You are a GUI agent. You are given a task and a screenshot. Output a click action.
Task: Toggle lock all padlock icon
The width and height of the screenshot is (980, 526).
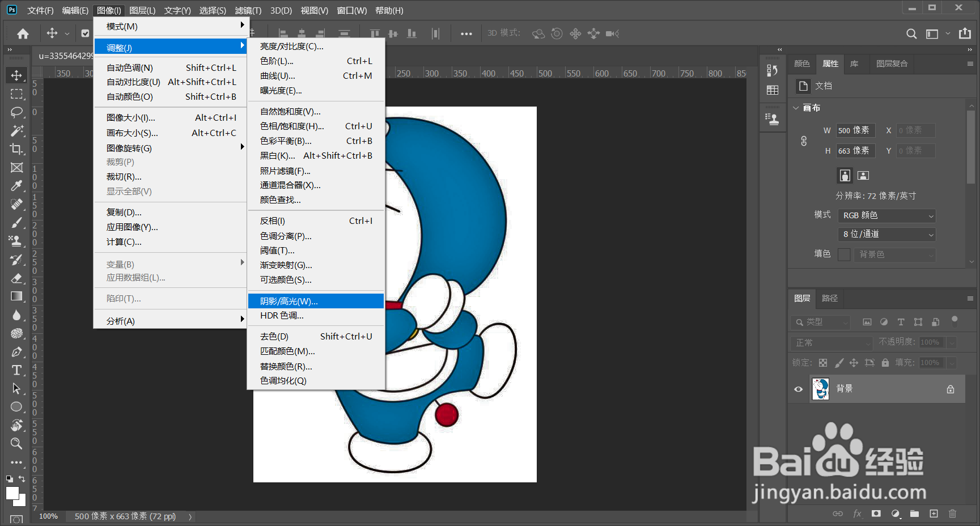pyautogui.click(x=885, y=363)
